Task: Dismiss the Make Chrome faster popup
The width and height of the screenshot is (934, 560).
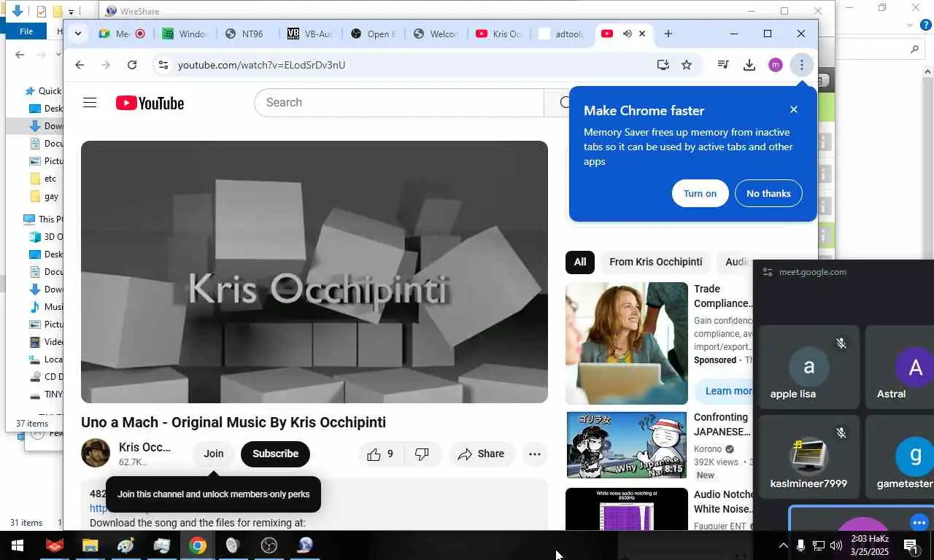Action: point(794,109)
